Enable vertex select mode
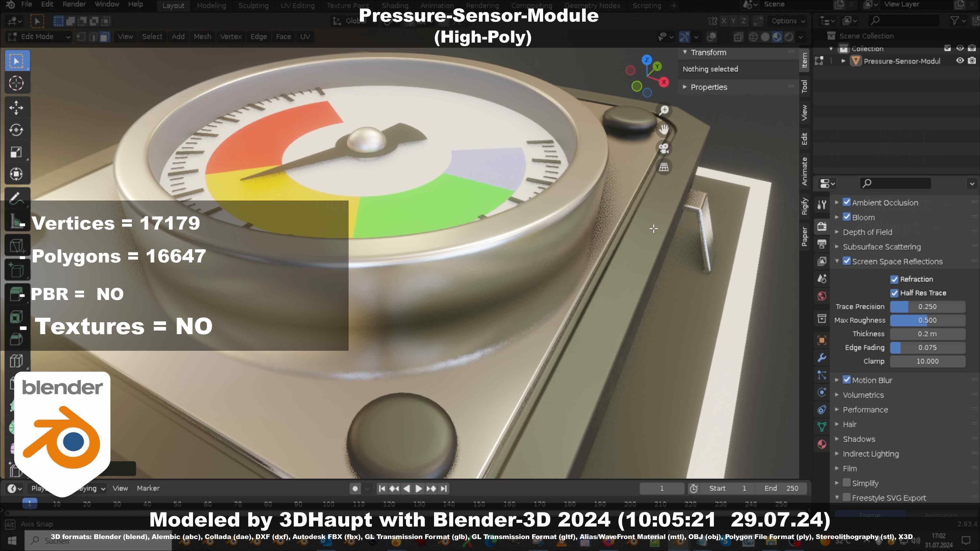 81,37
